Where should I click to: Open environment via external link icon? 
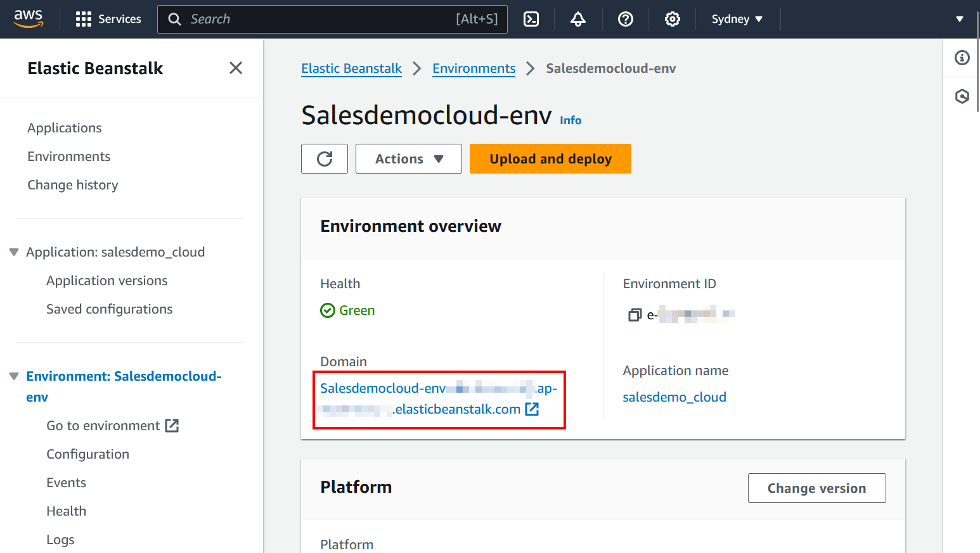click(x=172, y=425)
